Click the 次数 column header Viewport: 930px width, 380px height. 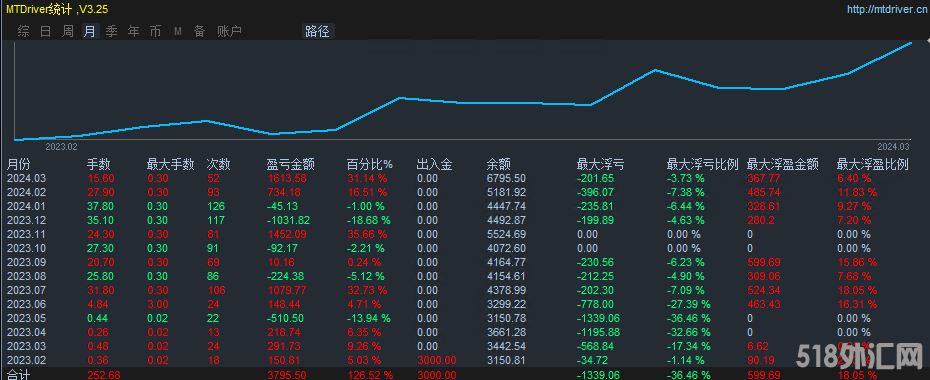point(218,164)
